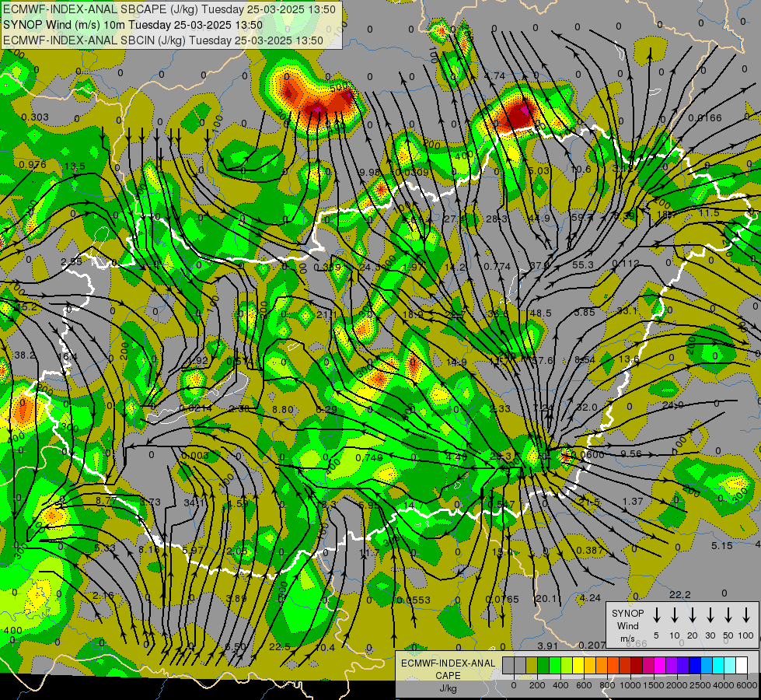Select the cyan CAPE legend swatch
Screen dimensions: 761x700
(717, 666)
